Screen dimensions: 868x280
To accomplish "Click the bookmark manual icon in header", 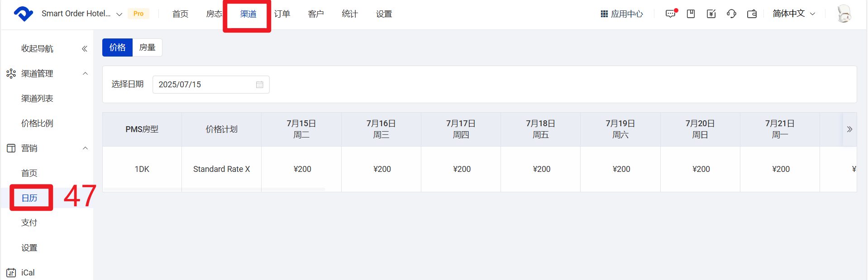I will (691, 14).
